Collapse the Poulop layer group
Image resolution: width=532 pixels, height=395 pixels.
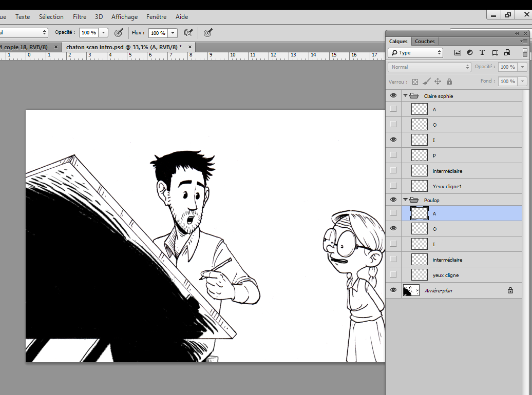[x=405, y=200]
